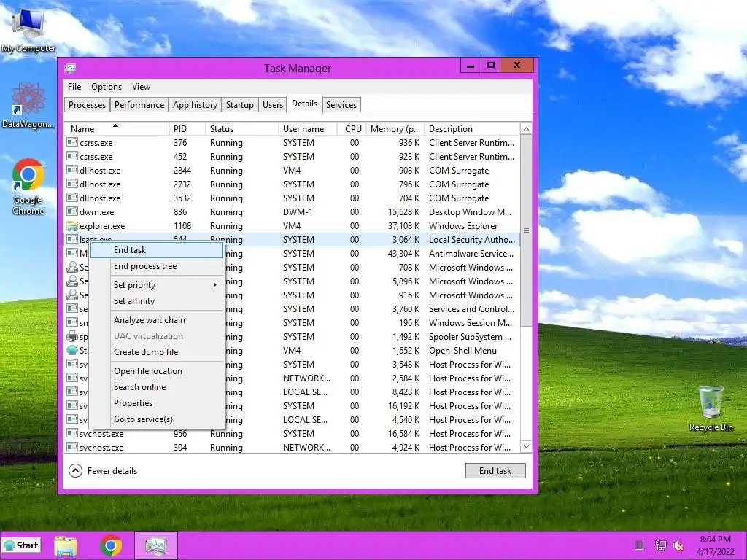Click the icon of dllhost.exe PID 2844
This screenshot has height=560, width=747.
(72, 169)
